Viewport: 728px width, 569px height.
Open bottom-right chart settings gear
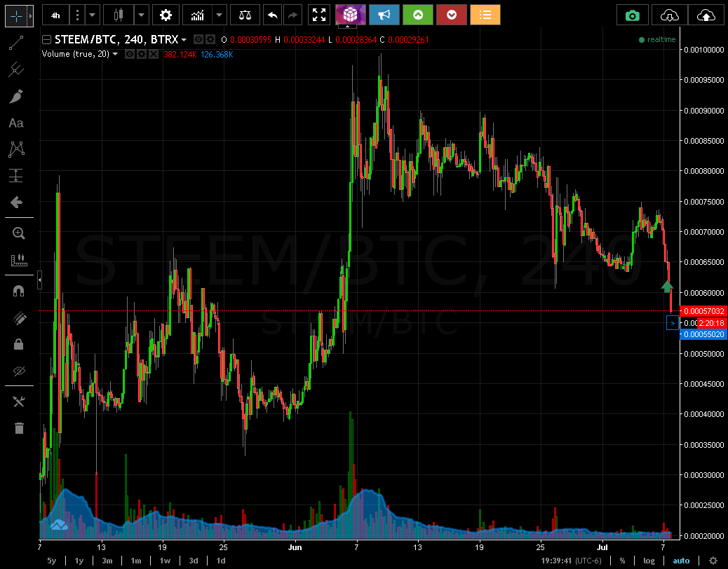[x=713, y=561]
